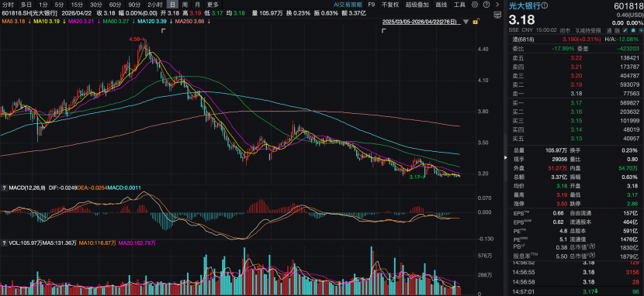Open the help question-mark icon
The image size is (644, 296).
pos(486,5)
